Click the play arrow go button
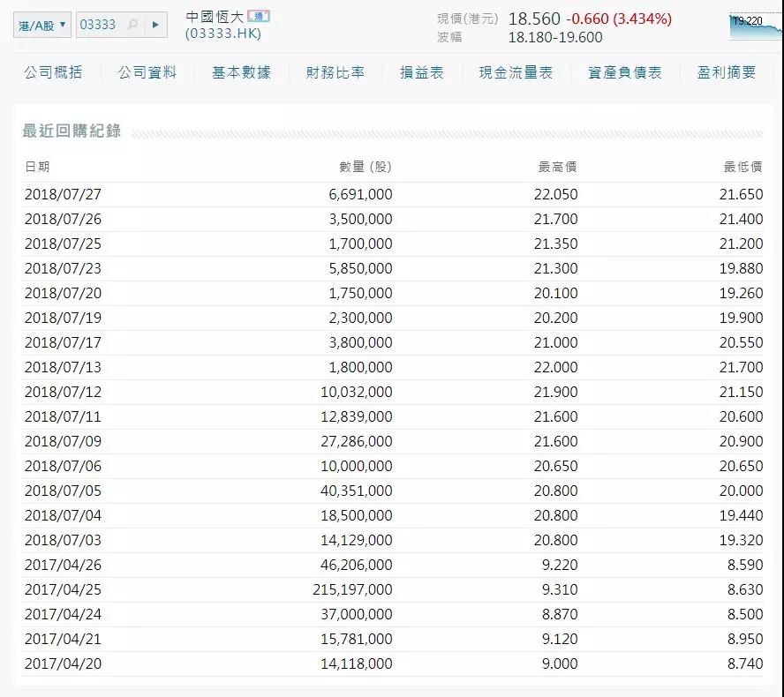Screen dimensions: 784x697 [155, 25]
